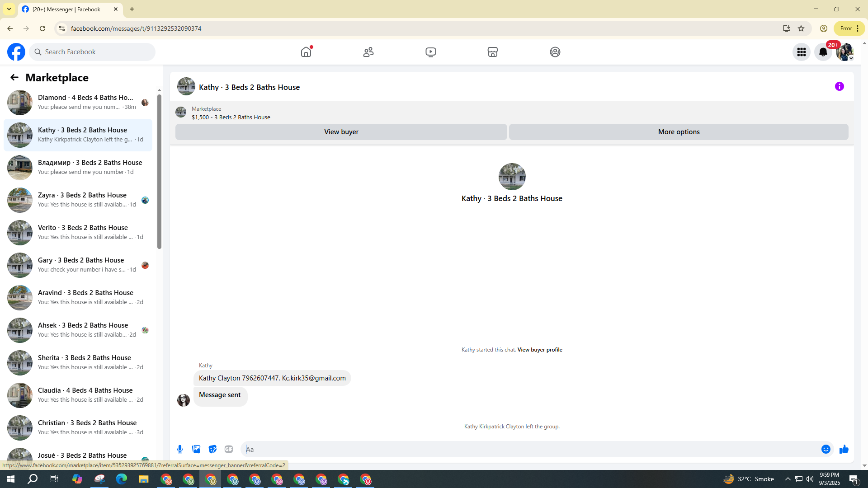Open the weather widget showing 32°C Smoke
This screenshot has height=488, width=868.
point(748,479)
